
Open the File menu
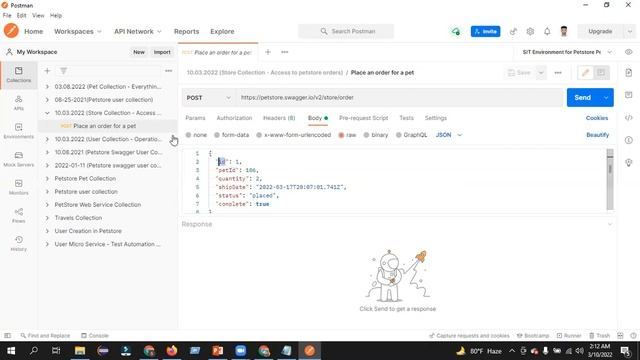point(7,16)
